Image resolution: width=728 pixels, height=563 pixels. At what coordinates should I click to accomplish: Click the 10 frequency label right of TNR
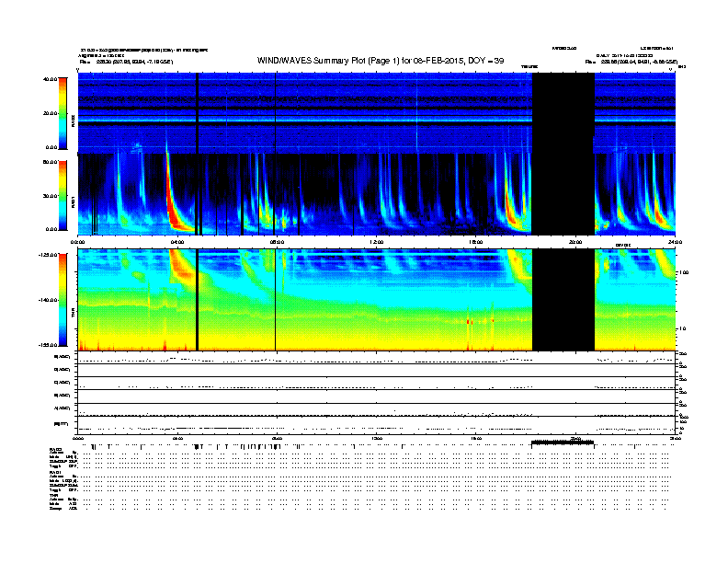(x=683, y=328)
